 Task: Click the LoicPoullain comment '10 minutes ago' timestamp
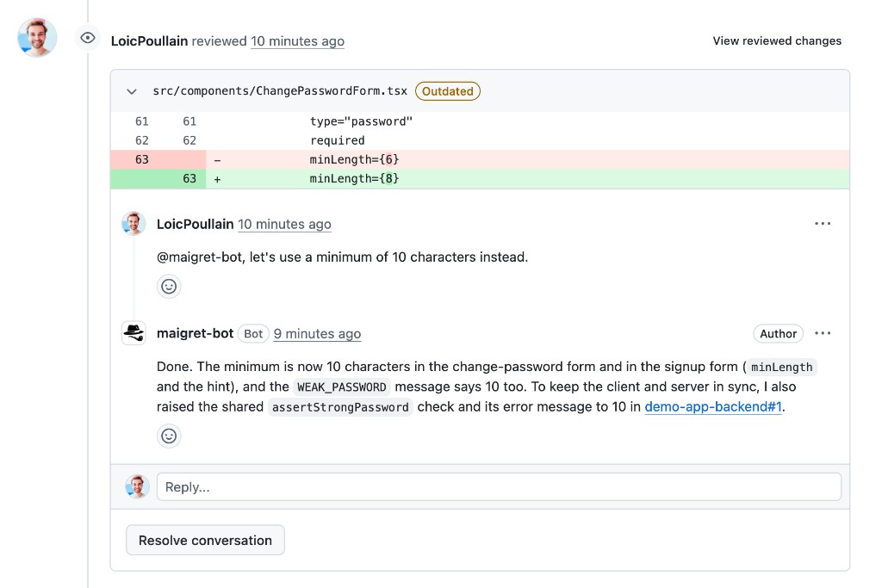pos(284,224)
